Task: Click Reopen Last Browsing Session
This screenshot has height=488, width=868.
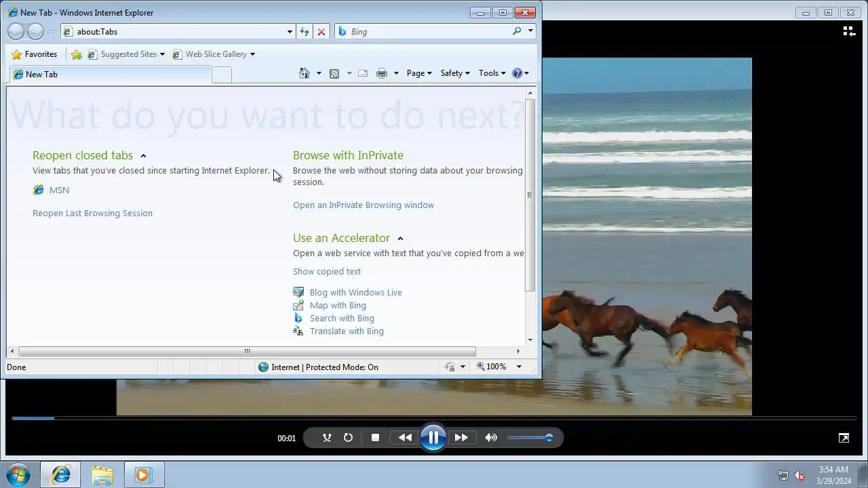Action: 92,213
